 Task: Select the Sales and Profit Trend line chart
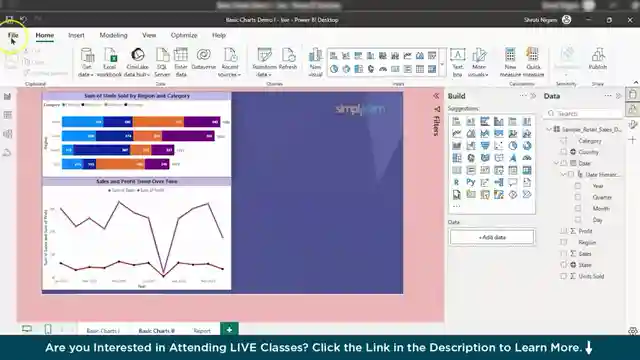pyautogui.click(x=137, y=234)
